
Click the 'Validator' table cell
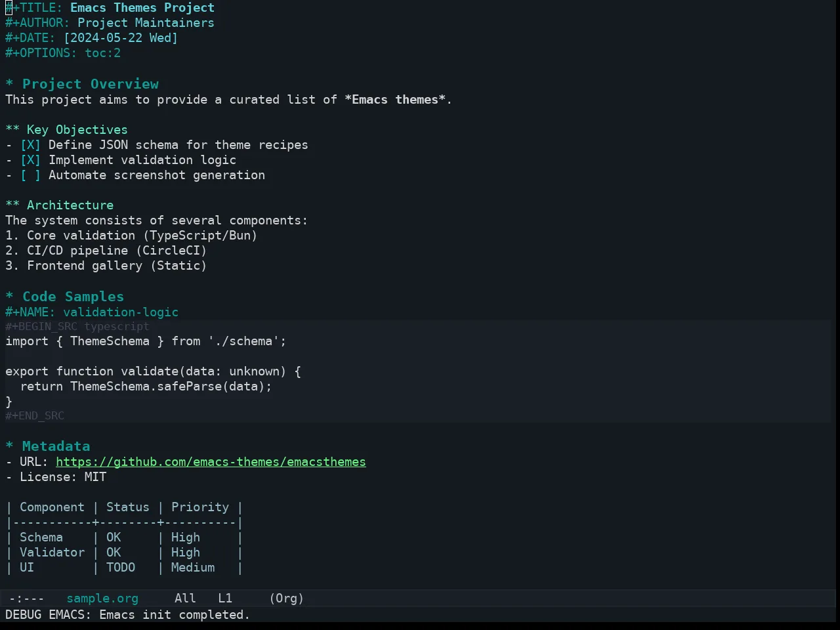52,553
